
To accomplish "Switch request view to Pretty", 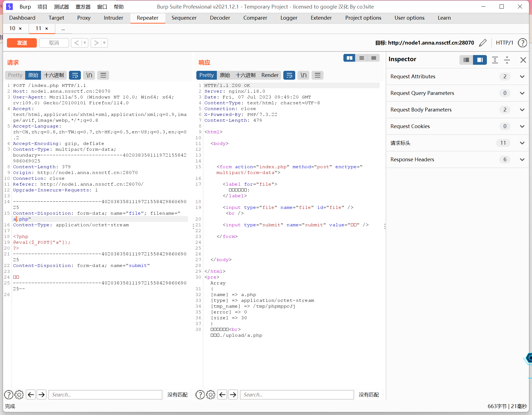I will (x=15, y=75).
